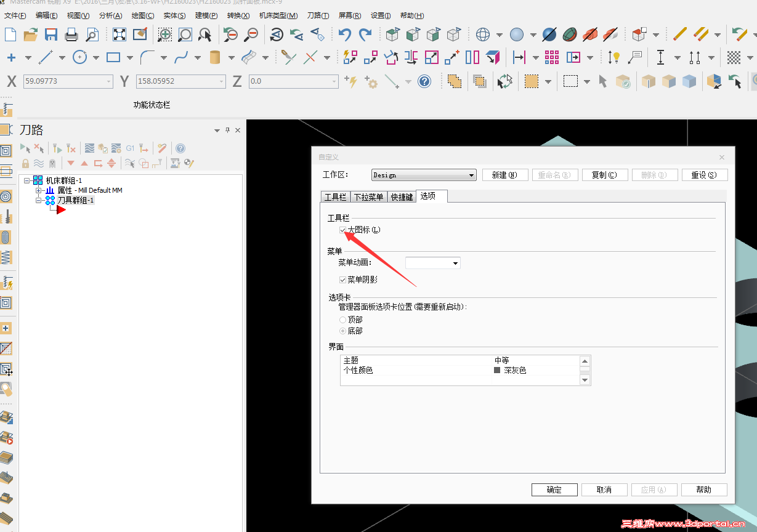
Task: Fit geometry to screen icon
Action: 119,34
